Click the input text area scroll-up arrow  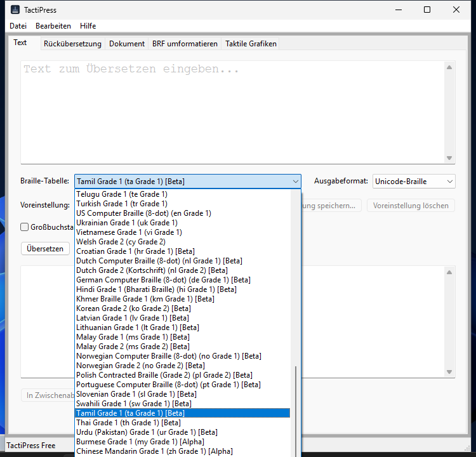point(449,67)
